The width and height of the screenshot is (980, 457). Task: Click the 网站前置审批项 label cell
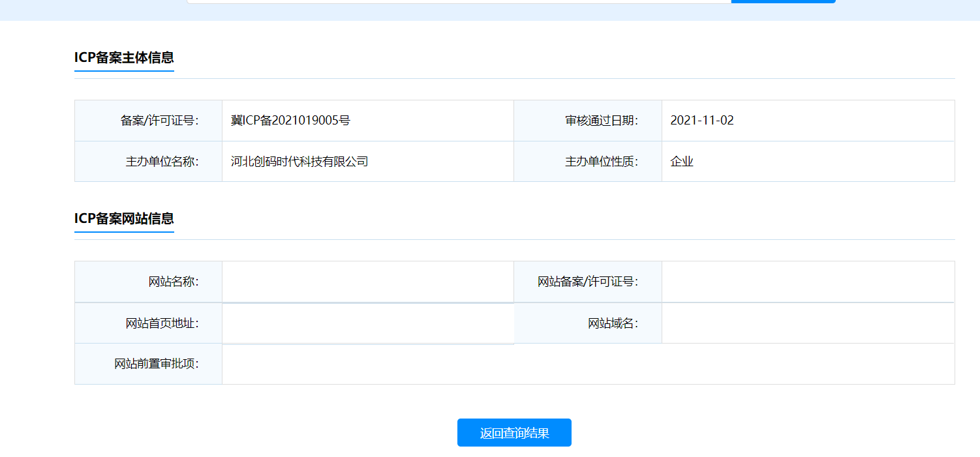point(148,364)
